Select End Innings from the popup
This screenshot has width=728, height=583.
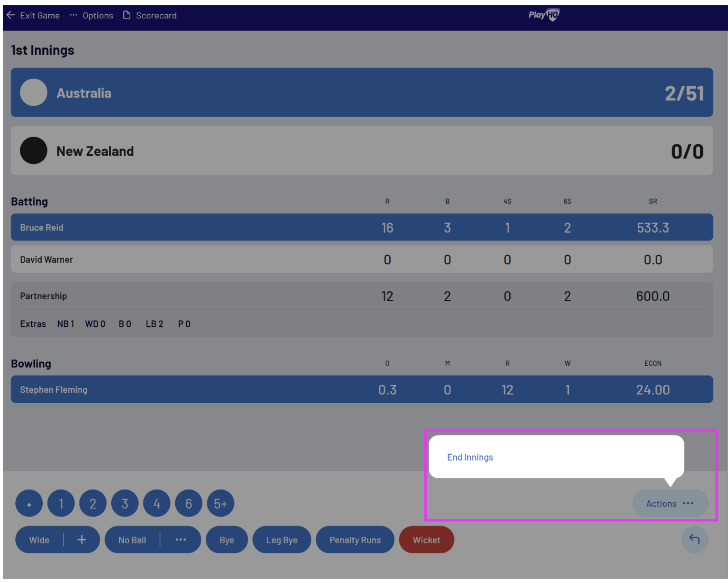coord(470,457)
